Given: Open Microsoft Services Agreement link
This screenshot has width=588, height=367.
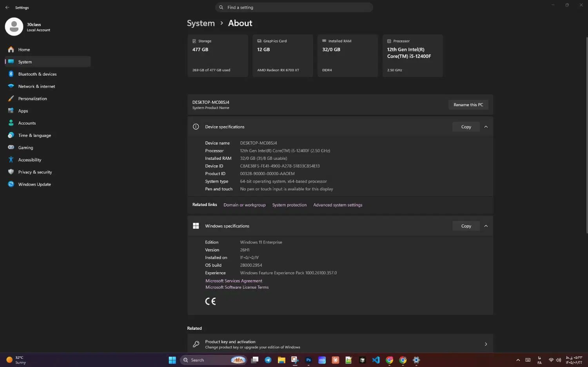Looking at the screenshot, I should [x=234, y=281].
